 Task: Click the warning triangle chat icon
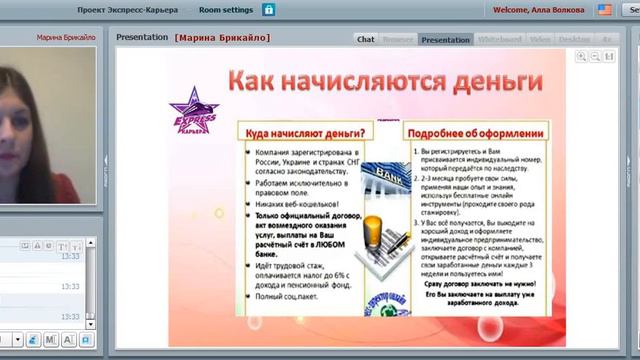(x=37, y=246)
